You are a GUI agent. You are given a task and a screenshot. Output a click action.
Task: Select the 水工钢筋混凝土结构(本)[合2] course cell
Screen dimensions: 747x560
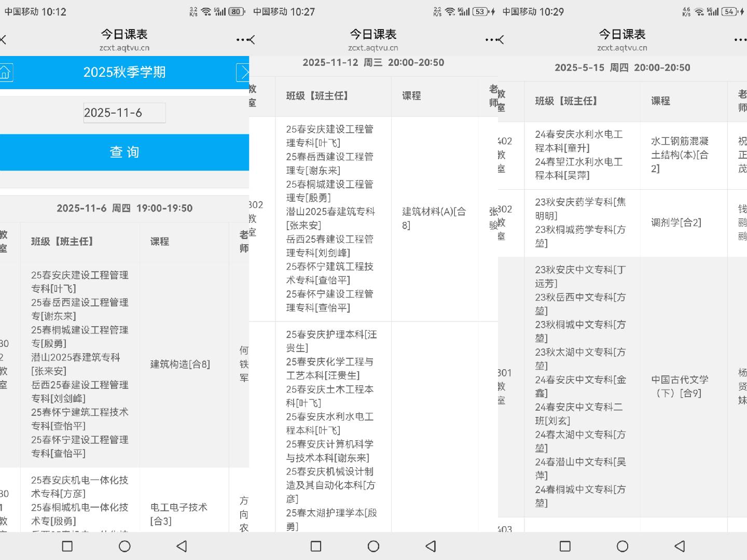(680, 155)
